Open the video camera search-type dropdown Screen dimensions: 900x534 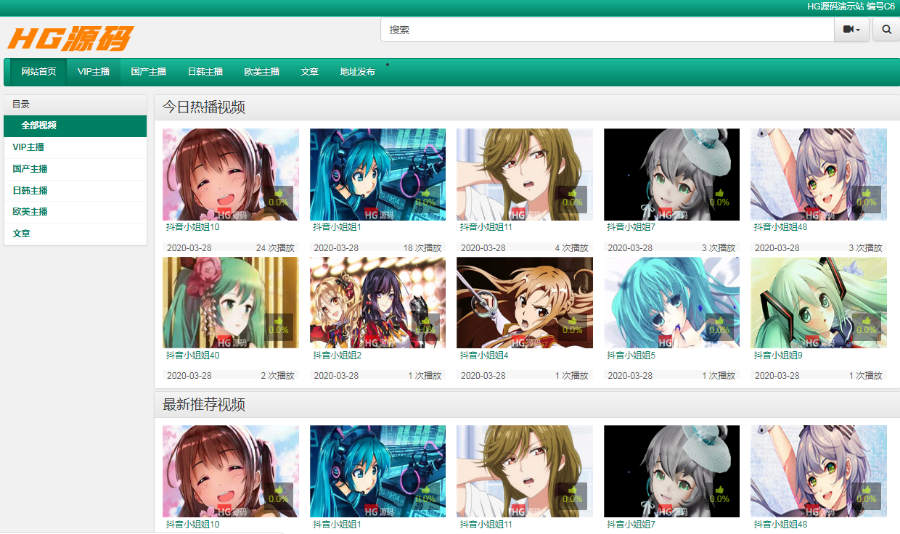click(x=852, y=30)
